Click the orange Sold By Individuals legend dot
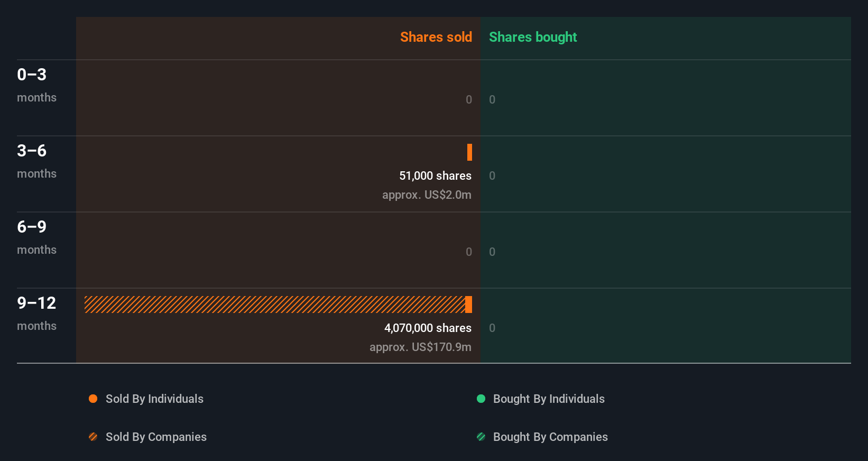 click(x=93, y=399)
